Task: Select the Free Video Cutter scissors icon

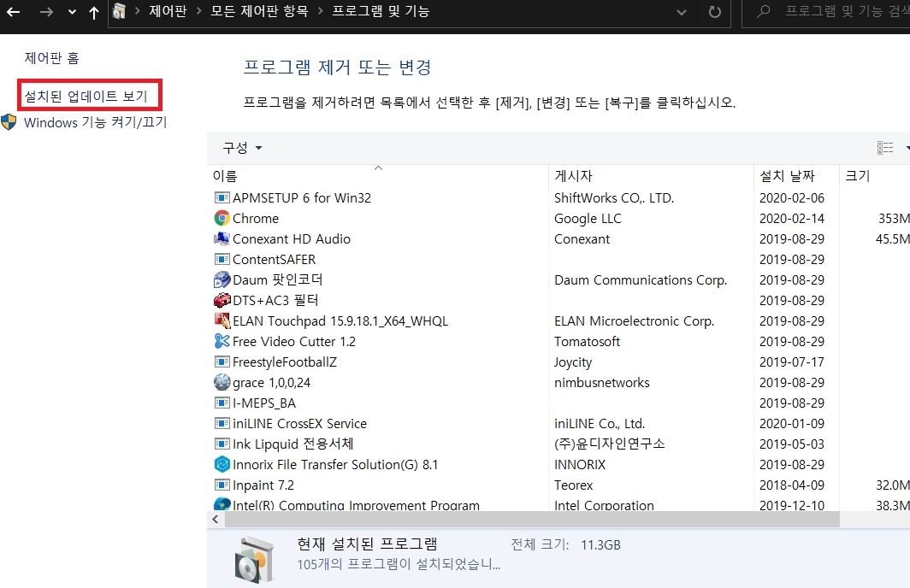Action: (x=222, y=342)
